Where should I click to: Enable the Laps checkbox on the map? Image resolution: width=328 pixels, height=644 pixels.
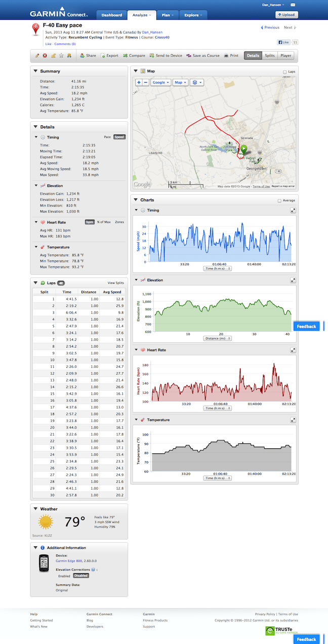[285, 72]
